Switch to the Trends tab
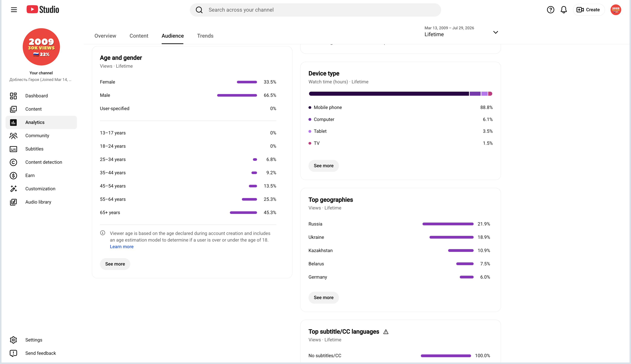The image size is (631, 364). click(x=205, y=36)
